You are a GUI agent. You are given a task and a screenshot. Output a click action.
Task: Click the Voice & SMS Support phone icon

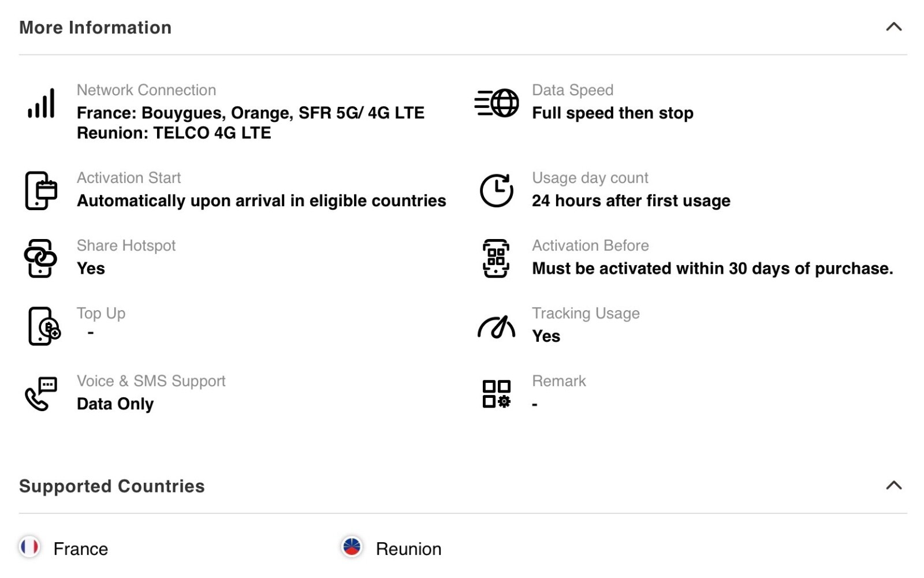41,394
